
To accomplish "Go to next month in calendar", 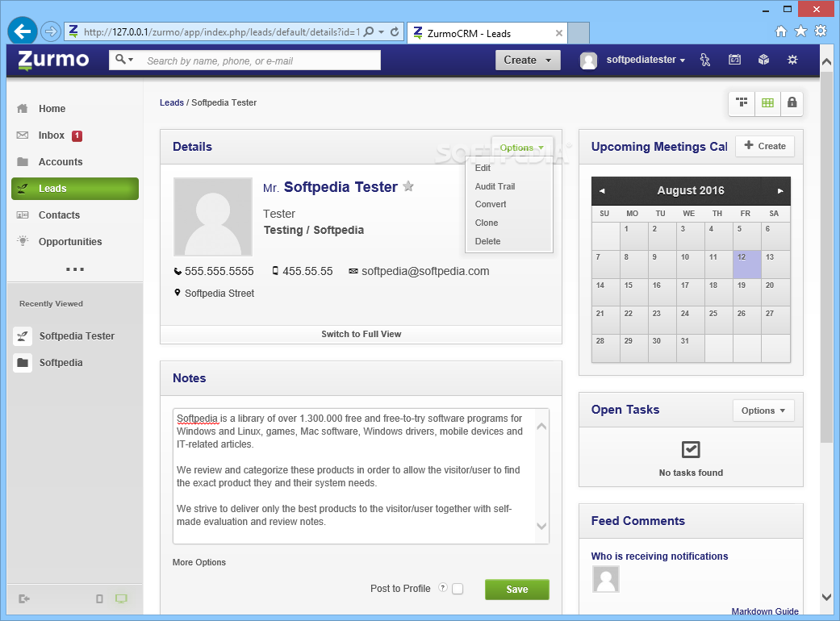I will pyautogui.click(x=780, y=191).
